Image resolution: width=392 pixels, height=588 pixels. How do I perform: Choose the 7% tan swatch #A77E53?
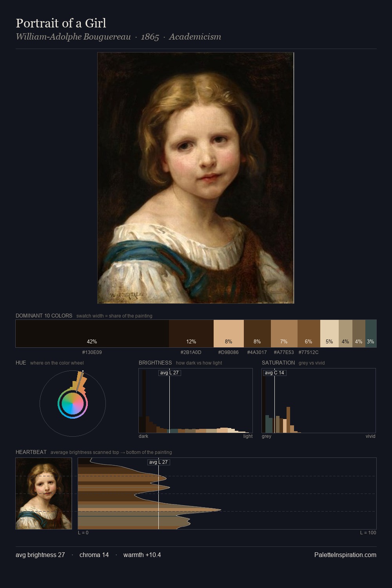(x=284, y=334)
